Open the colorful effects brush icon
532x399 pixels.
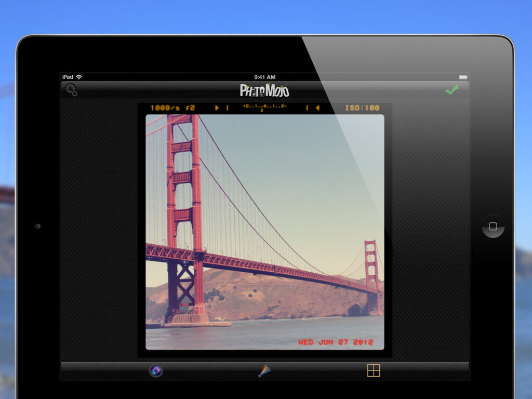[x=264, y=370]
